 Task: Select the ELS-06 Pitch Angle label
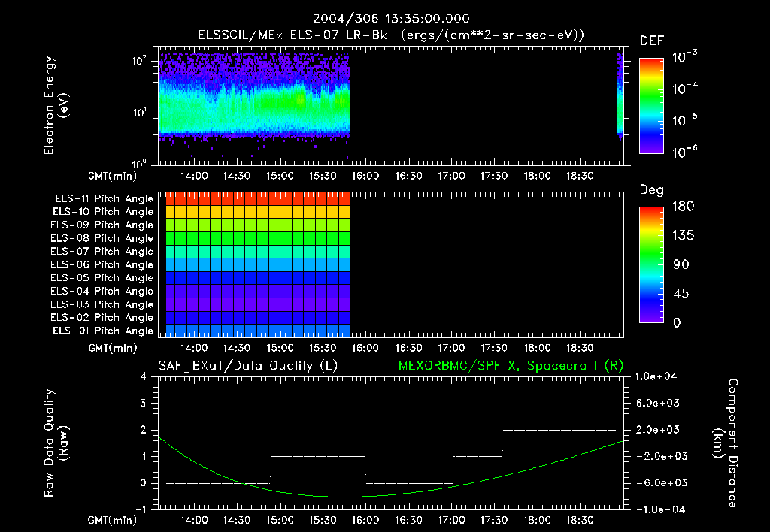click(x=102, y=264)
